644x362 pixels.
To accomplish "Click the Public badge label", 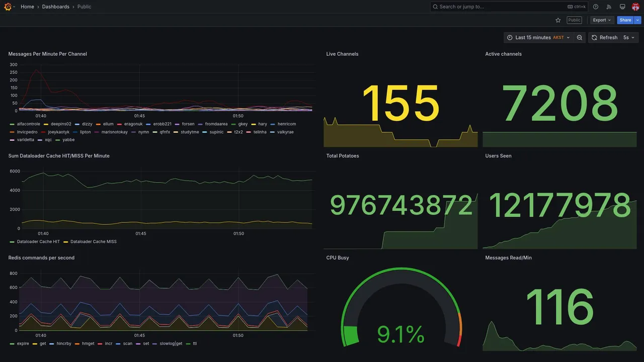I will [574, 20].
